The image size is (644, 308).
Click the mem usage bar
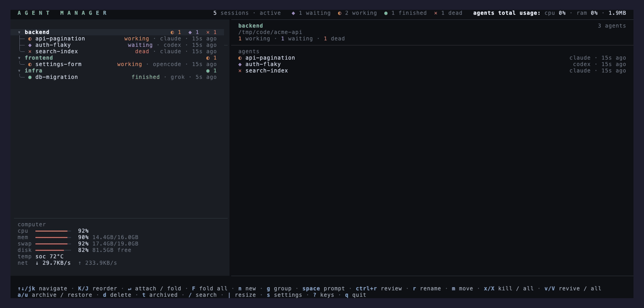(53, 237)
